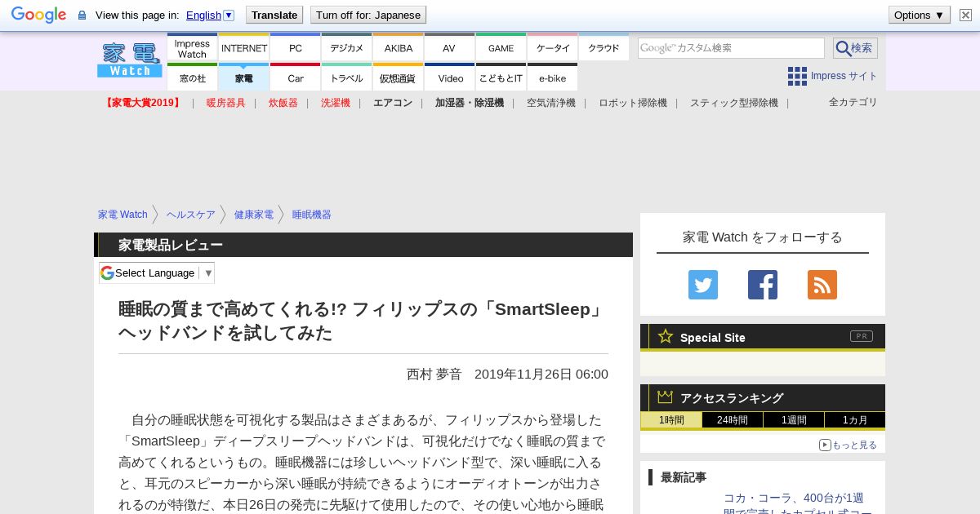Open the 洗濯機 category

(335, 103)
